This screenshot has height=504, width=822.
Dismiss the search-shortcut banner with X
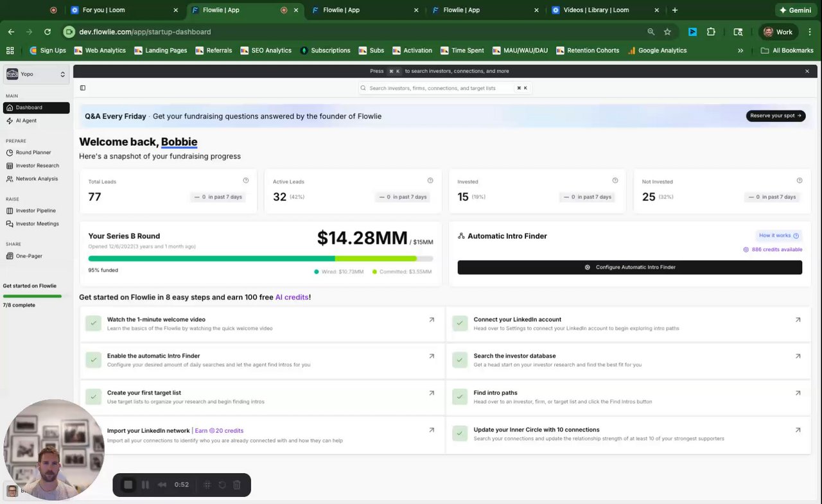pyautogui.click(x=807, y=71)
